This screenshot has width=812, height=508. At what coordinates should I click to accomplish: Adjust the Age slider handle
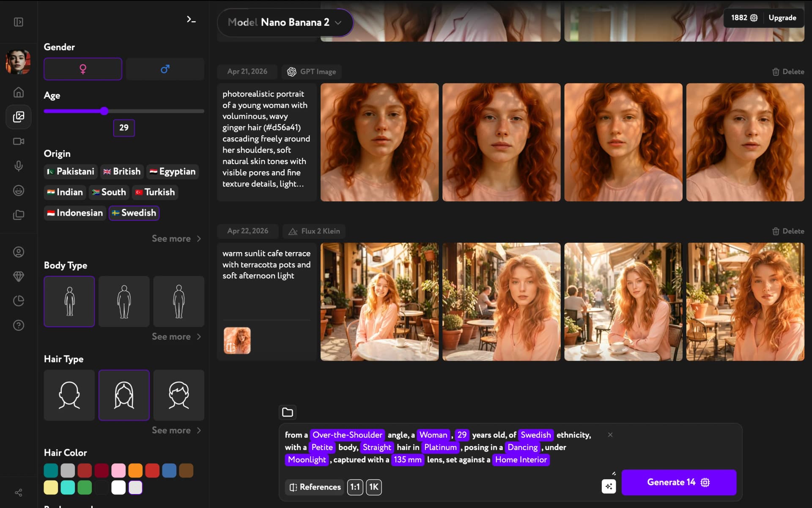104,111
